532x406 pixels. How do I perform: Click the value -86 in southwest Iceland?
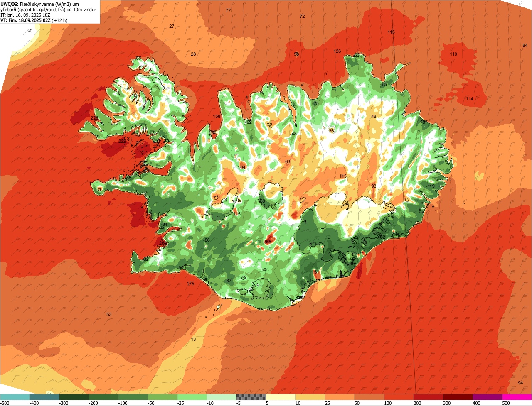tap(207, 240)
